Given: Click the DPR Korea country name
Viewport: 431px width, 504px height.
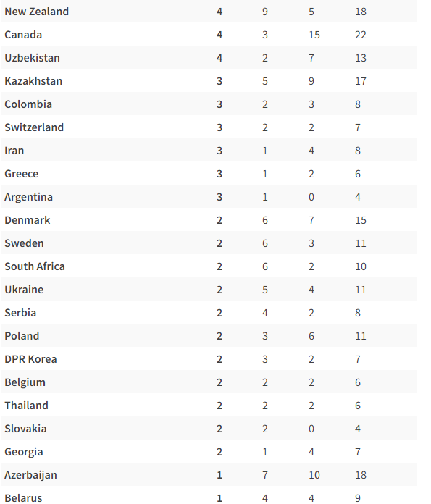Looking at the screenshot, I should (30, 359).
